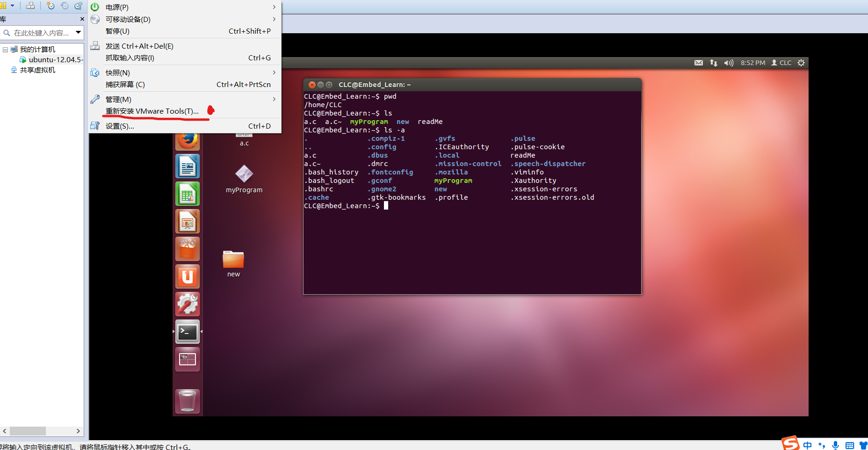
Task: Send Ctrl+Alt+Del with the toolbar icon
Action: 30,6
